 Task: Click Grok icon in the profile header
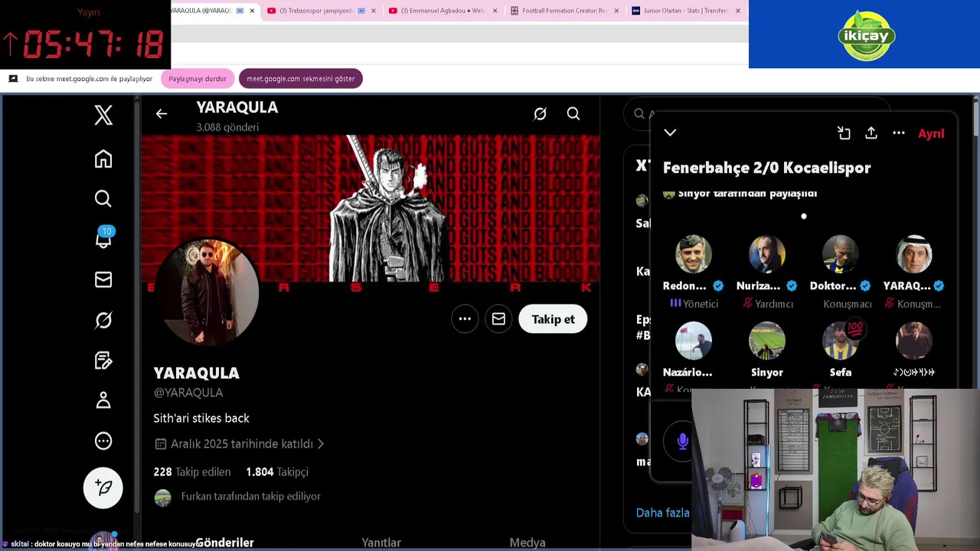point(540,114)
